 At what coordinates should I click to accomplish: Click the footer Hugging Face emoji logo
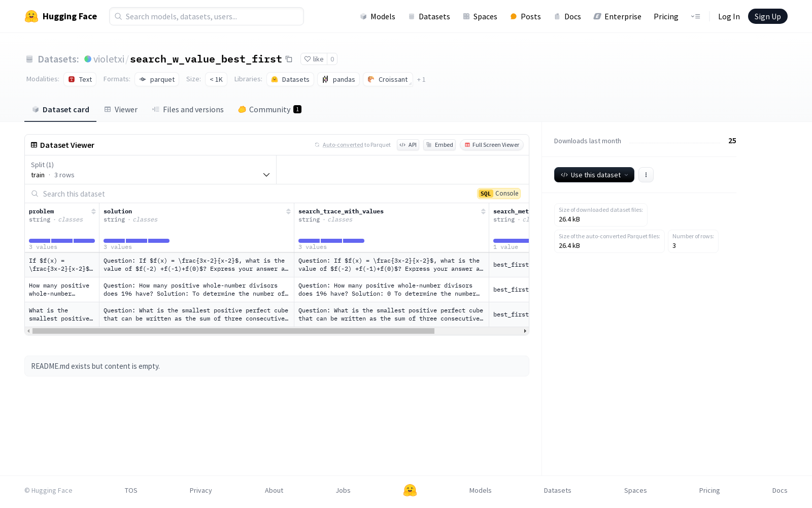(410, 490)
